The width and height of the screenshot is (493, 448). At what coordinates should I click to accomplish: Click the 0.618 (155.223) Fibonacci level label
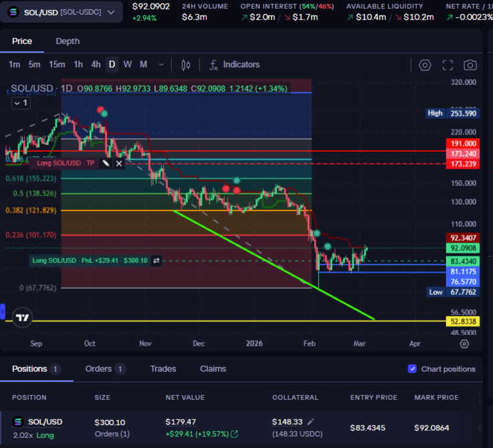31,179
